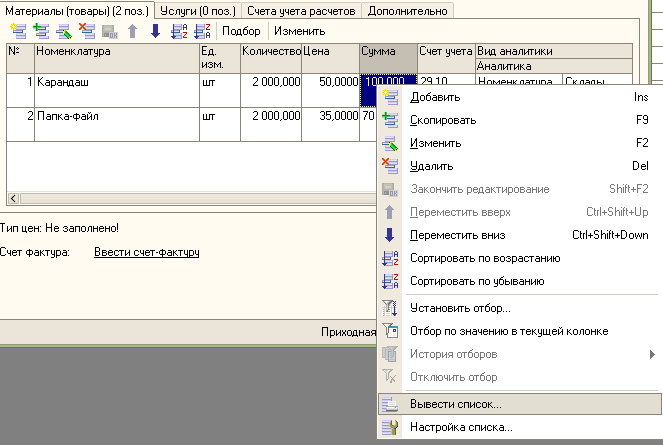Click the toolbar Add row icon

(x=18, y=31)
